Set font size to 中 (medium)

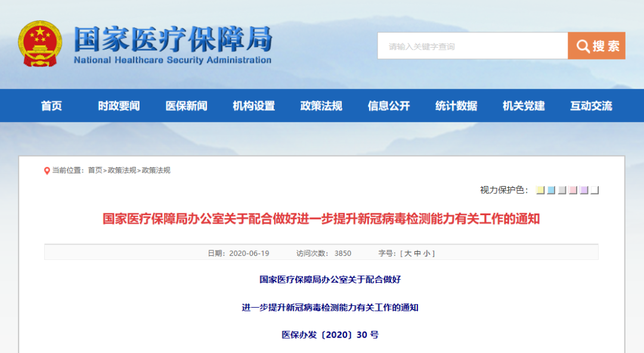[417, 253]
